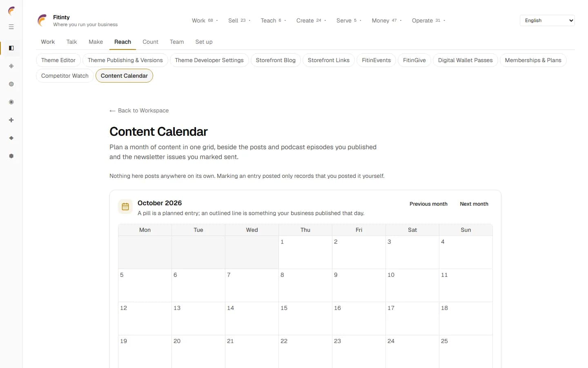The image size is (588, 368).
Task: Expand the Sell 23 menu
Action: tap(239, 20)
